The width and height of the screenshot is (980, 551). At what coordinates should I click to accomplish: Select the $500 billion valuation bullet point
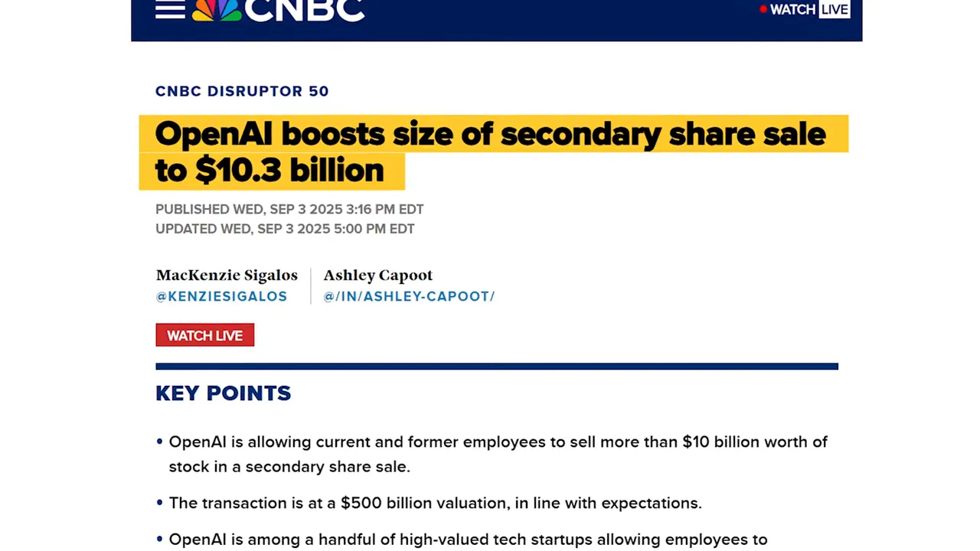(435, 503)
